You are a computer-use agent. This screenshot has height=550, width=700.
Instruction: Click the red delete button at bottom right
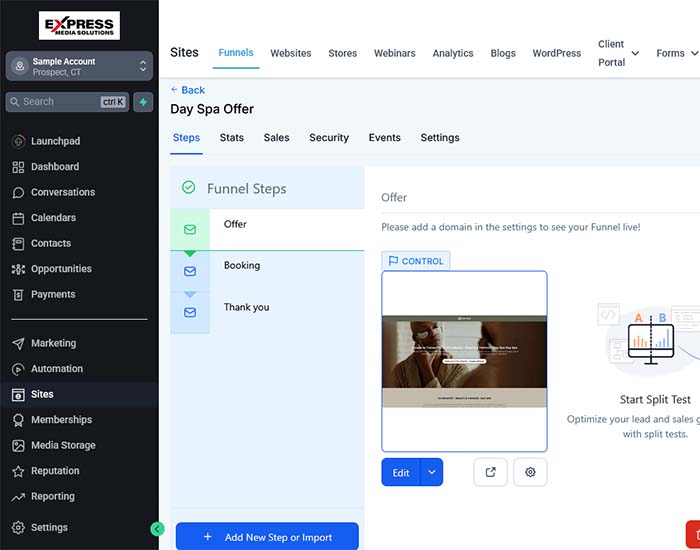pyautogui.click(x=693, y=535)
